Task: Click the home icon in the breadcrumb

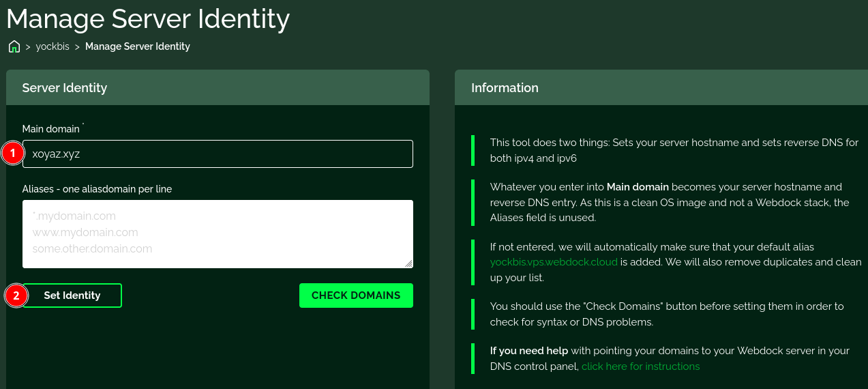Action: click(x=14, y=46)
